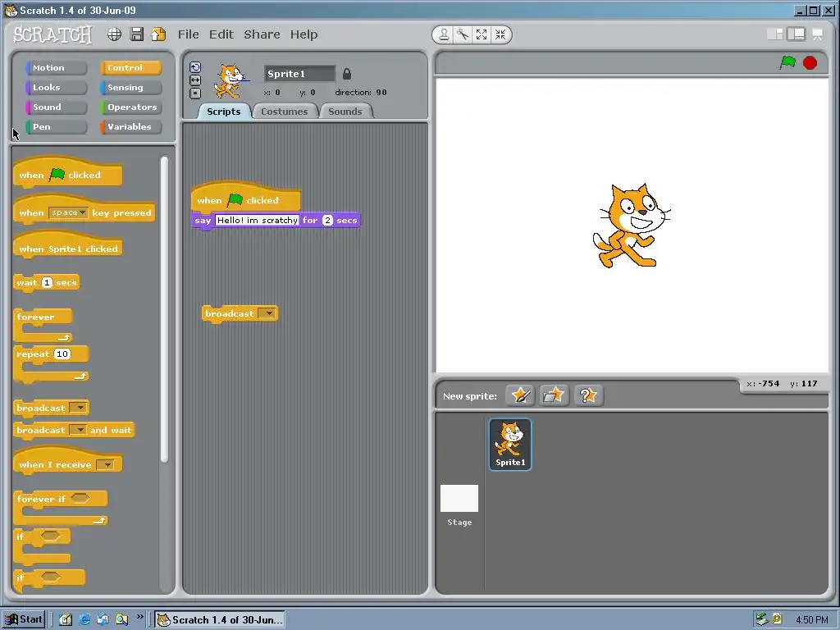Image resolution: width=840 pixels, height=630 pixels.
Task: Click the globe language icon
Action: [x=114, y=34]
